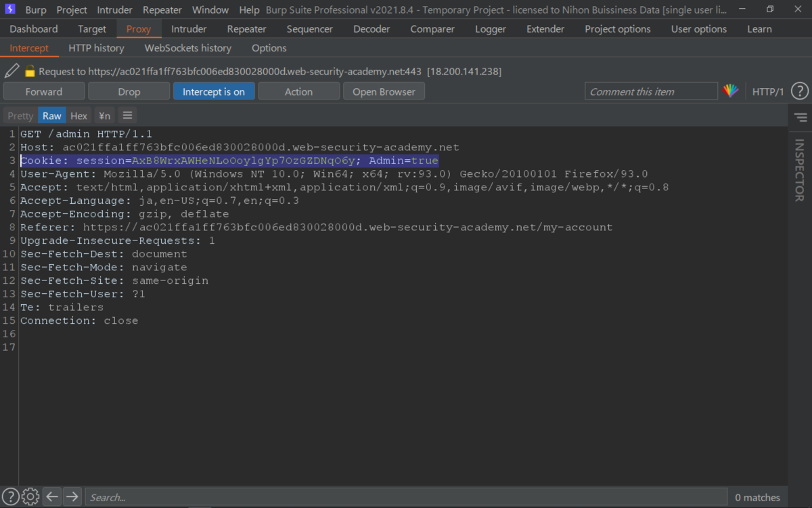Switch to the Comparer tab

click(432, 29)
